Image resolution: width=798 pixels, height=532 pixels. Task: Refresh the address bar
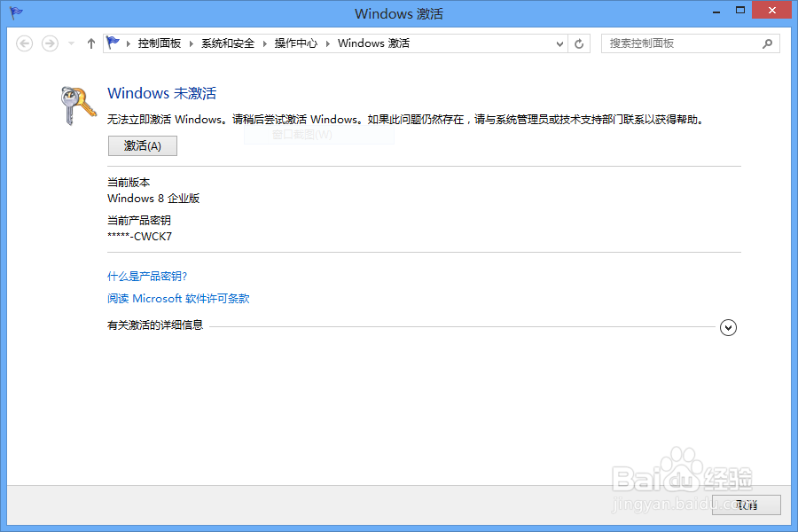point(579,43)
